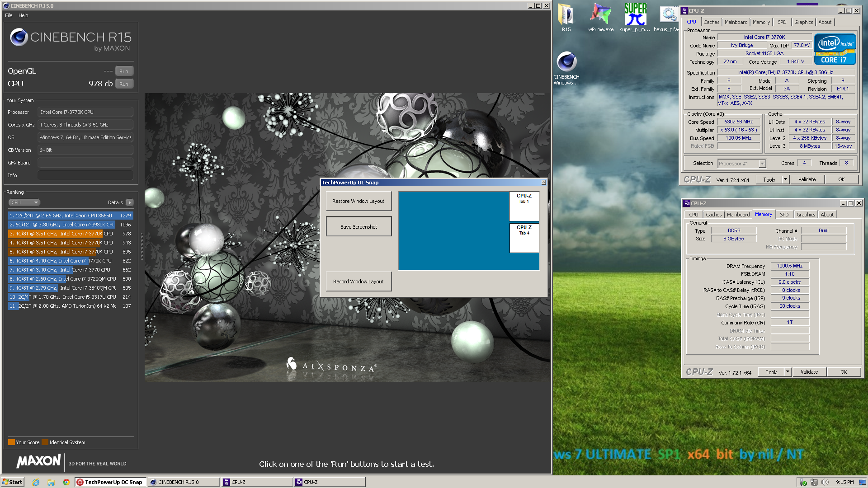Click CPU-Z Tab 4 thumbnail in OC Snap
The image size is (868, 488).
[x=524, y=238]
